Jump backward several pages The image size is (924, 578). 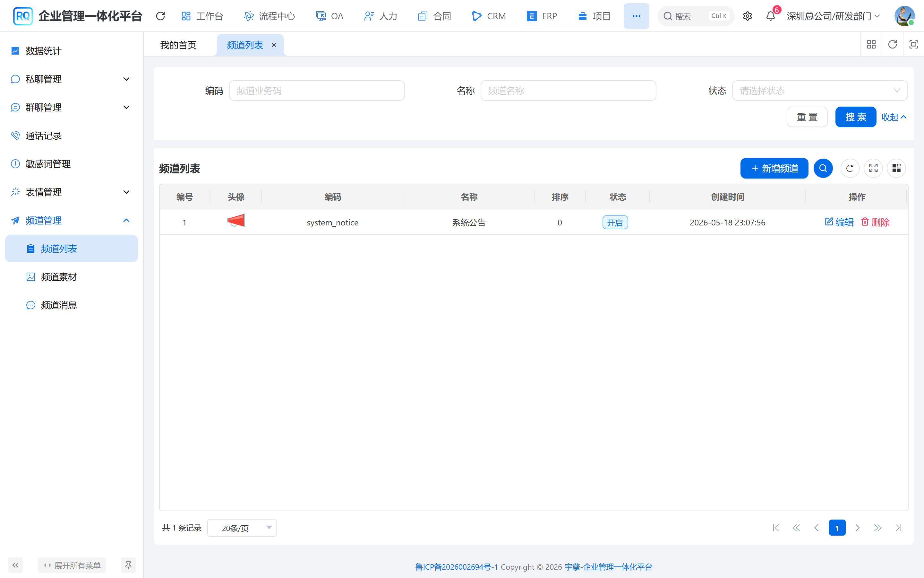point(796,528)
